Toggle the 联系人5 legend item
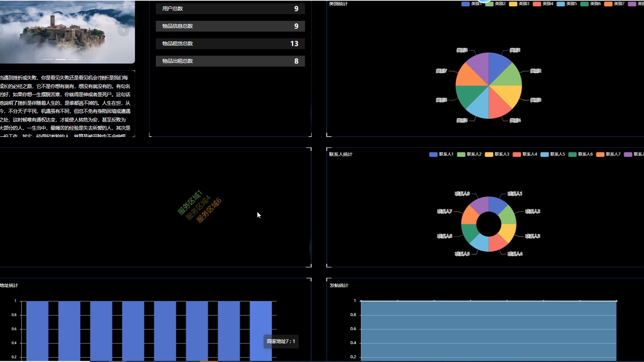The image size is (644, 362). pyautogui.click(x=553, y=154)
